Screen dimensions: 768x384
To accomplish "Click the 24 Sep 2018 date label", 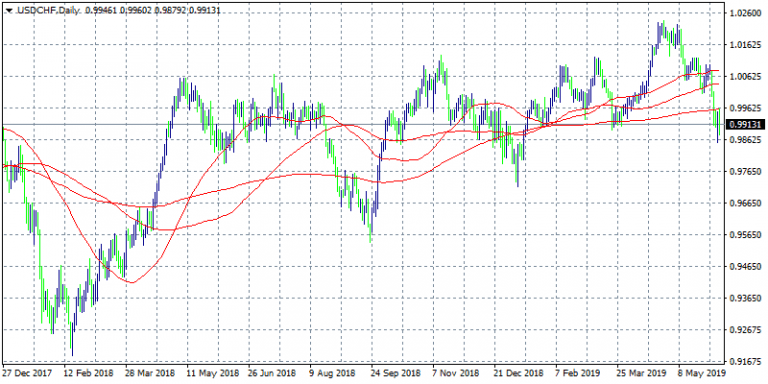I will 395,373.
